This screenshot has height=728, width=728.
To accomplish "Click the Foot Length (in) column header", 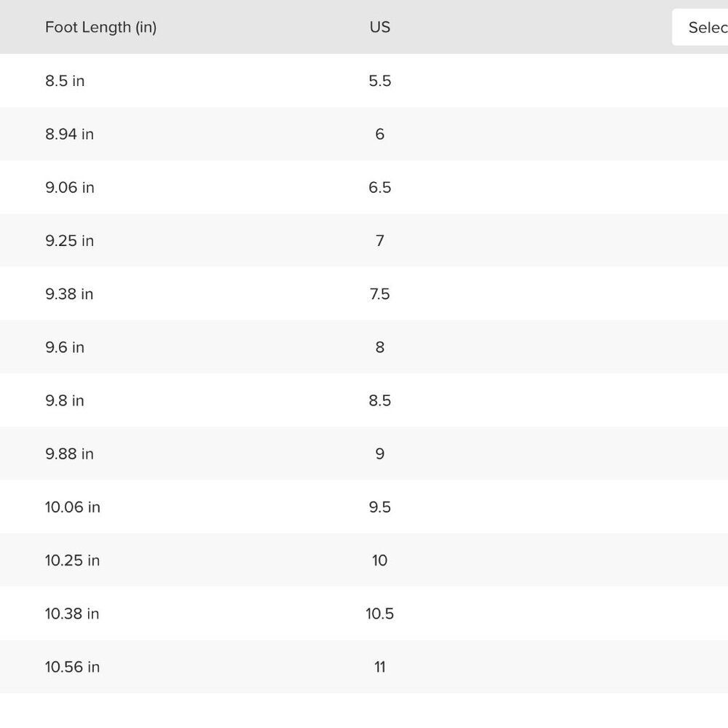I will coord(100,28).
